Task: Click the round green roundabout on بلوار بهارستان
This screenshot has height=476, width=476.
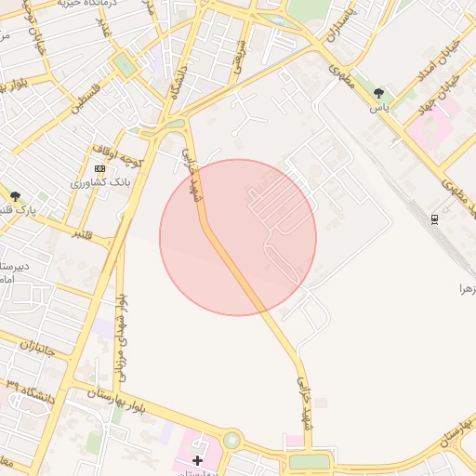Action: click(x=232, y=440)
